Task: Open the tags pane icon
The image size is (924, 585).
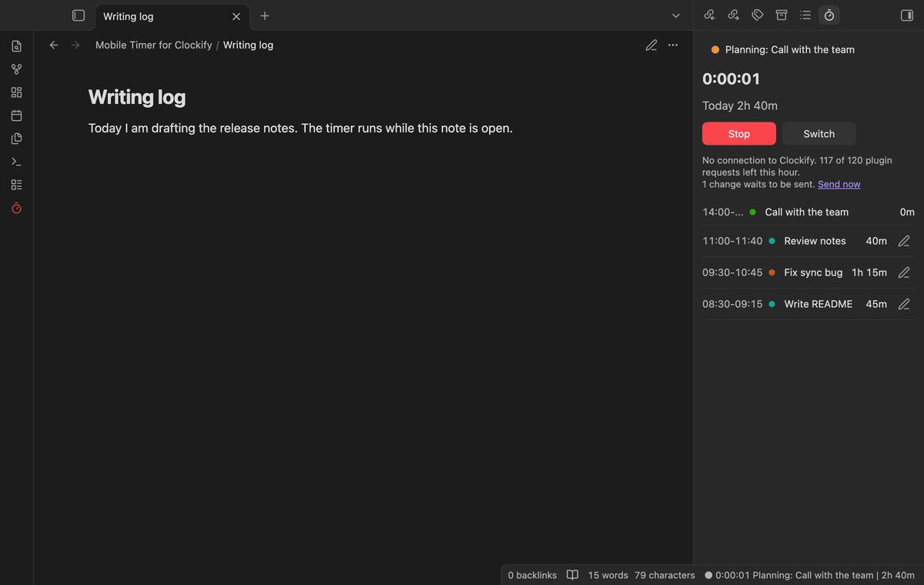Action: tap(758, 15)
